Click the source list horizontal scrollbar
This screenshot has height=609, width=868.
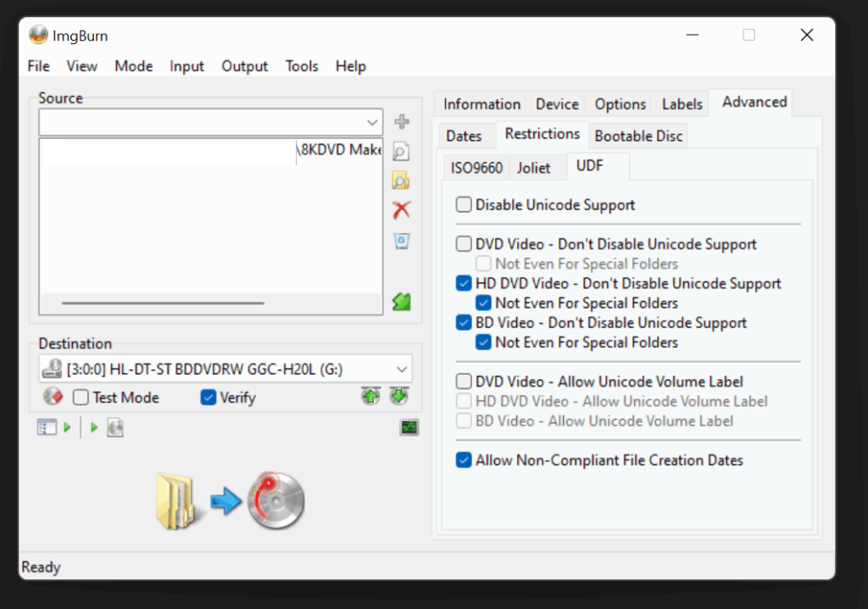click(163, 303)
